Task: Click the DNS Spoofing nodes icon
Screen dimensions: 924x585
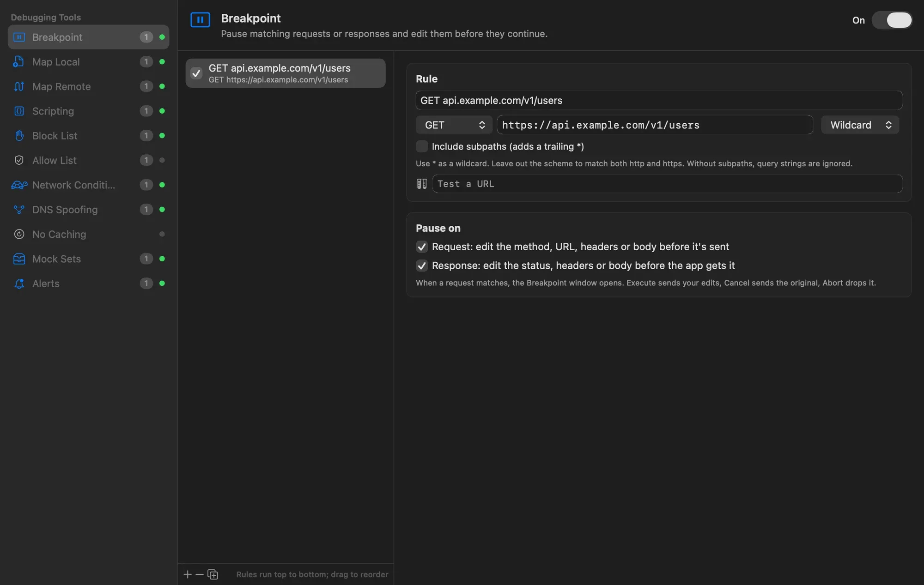Action: [x=19, y=210]
